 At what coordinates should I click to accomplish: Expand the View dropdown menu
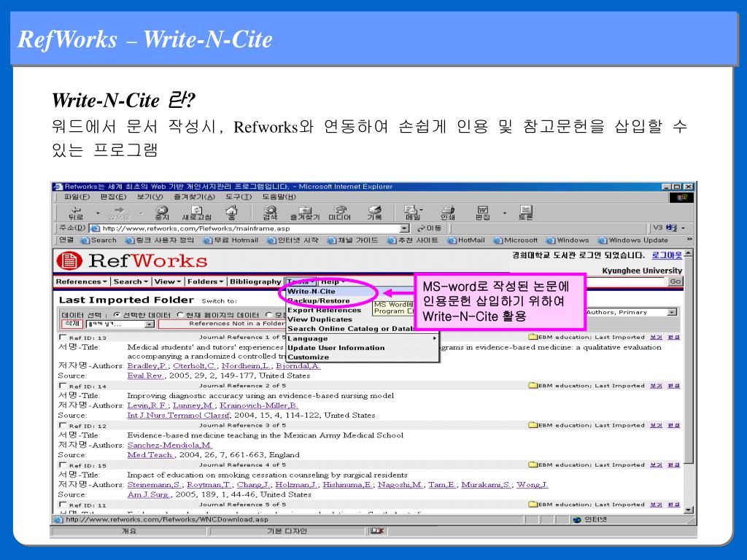click(x=167, y=281)
